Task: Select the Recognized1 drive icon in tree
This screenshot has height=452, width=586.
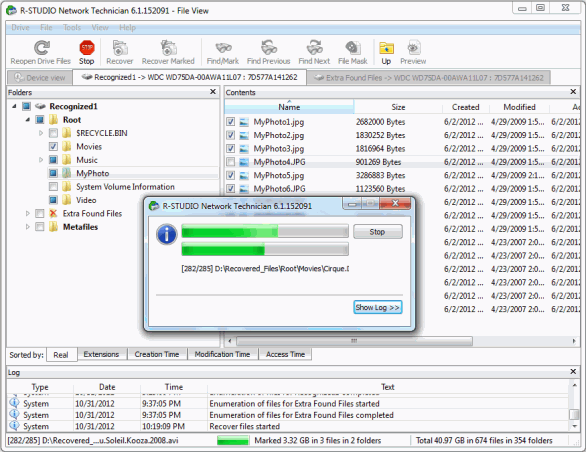Action: (40, 107)
